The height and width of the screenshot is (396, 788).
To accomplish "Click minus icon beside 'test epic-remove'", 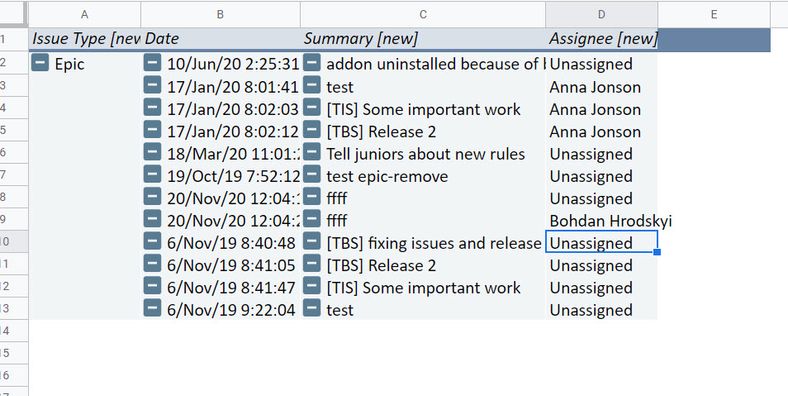I will [312, 174].
